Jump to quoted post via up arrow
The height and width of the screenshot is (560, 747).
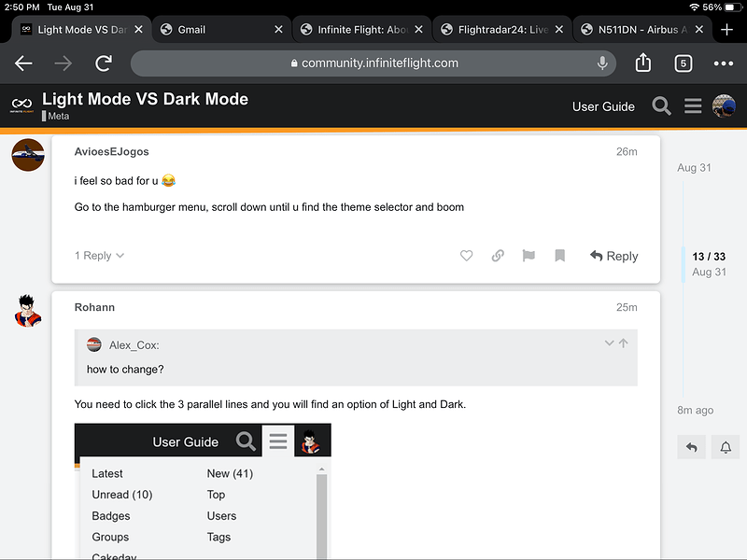(x=623, y=343)
